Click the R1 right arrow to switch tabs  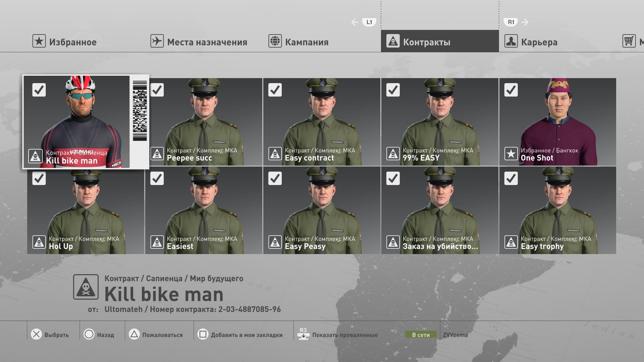(x=525, y=22)
